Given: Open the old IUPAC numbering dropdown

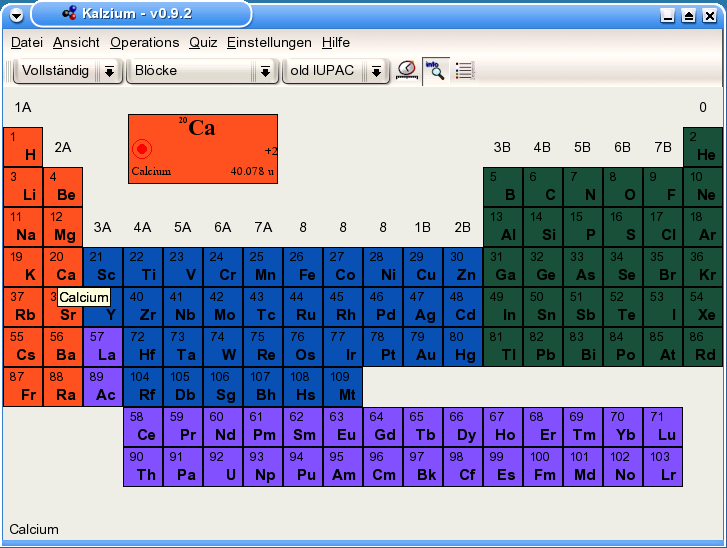Looking at the screenshot, I should pyautogui.click(x=334, y=71).
